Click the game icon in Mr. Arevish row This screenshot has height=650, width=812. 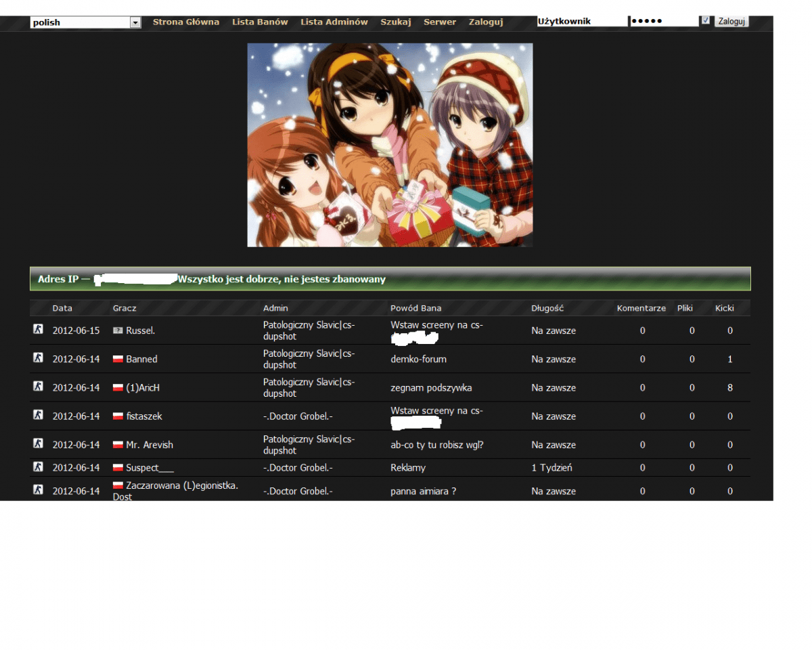[x=39, y=443]
